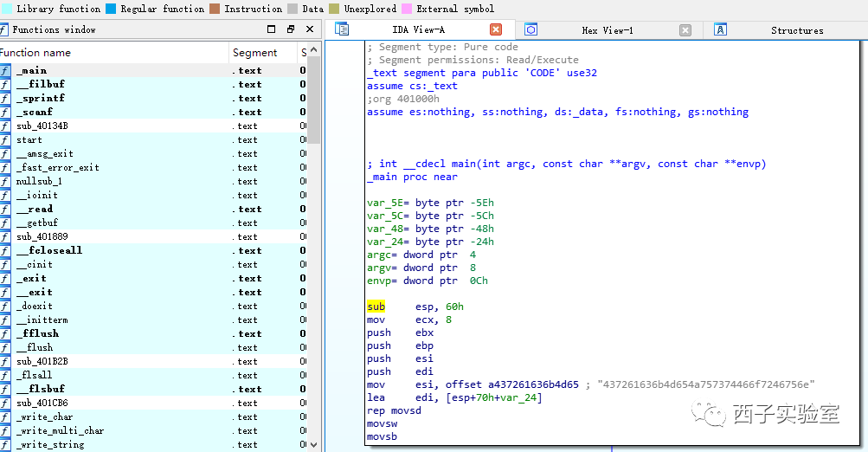Image resolution: width=868 pixels, height=452 pixels.
Task: Close the IDA View-A tab
Action: 496,29
